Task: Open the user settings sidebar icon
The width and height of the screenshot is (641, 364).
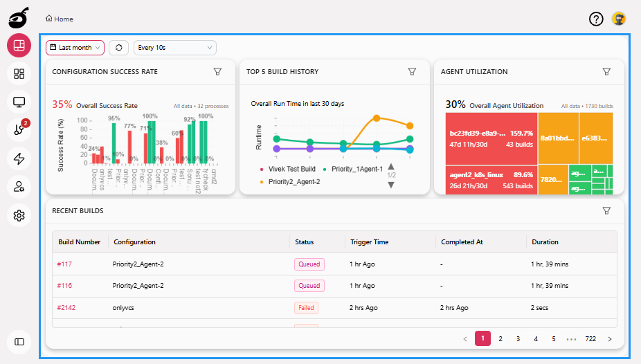Action: (x=19, y=187)
